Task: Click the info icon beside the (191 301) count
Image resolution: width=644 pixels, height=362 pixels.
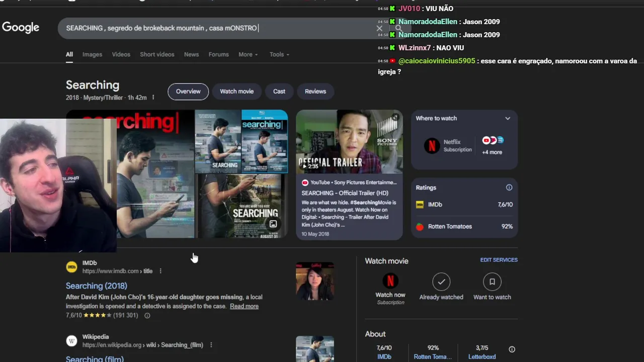Action: (x=147, y=316)
